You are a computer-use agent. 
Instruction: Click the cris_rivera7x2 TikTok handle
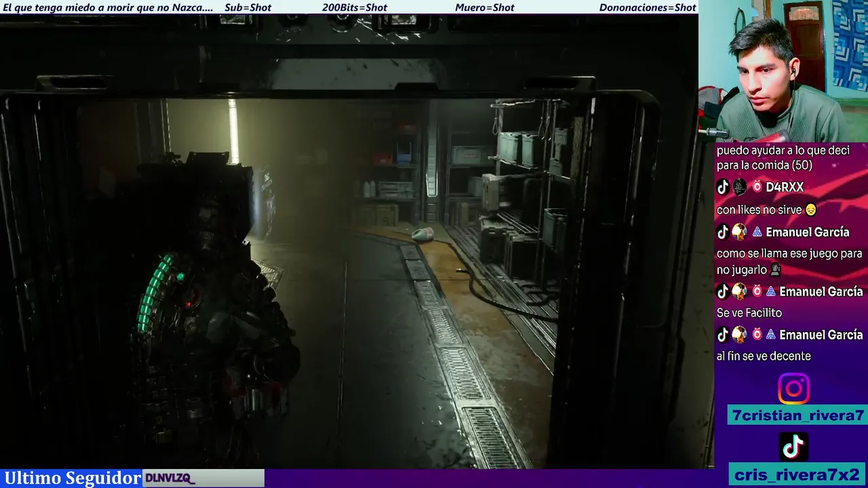tap(798, 474)
